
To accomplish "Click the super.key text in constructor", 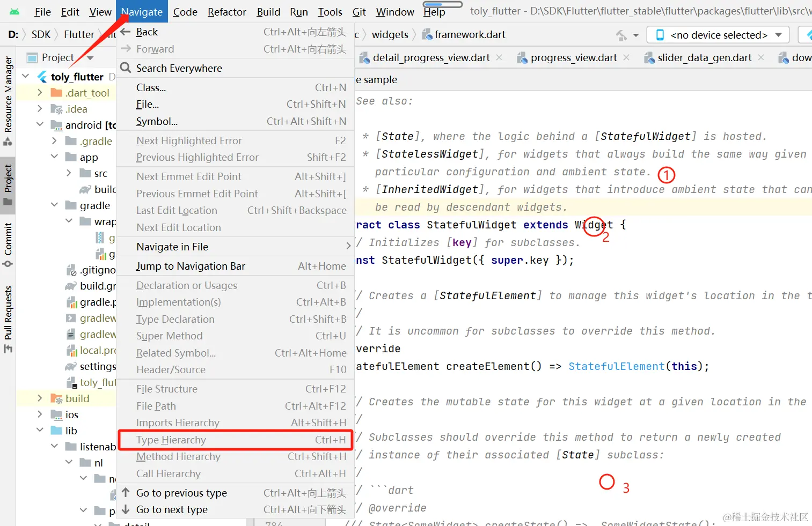I will (x=520, y=260).
